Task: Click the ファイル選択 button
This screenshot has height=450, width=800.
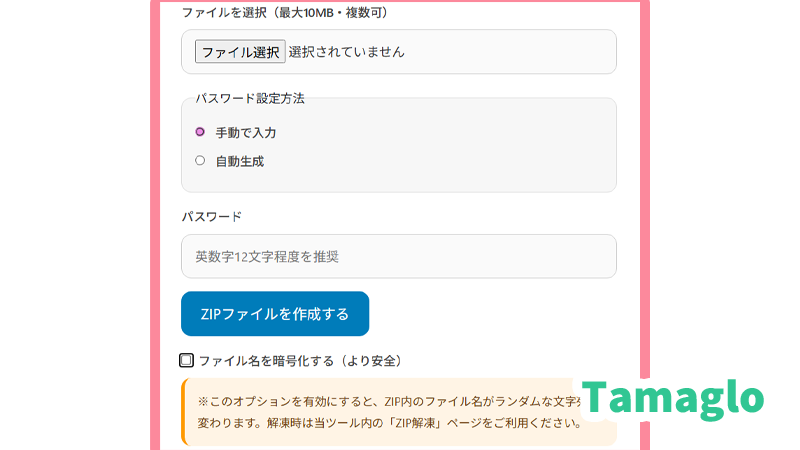Action: 240,52
